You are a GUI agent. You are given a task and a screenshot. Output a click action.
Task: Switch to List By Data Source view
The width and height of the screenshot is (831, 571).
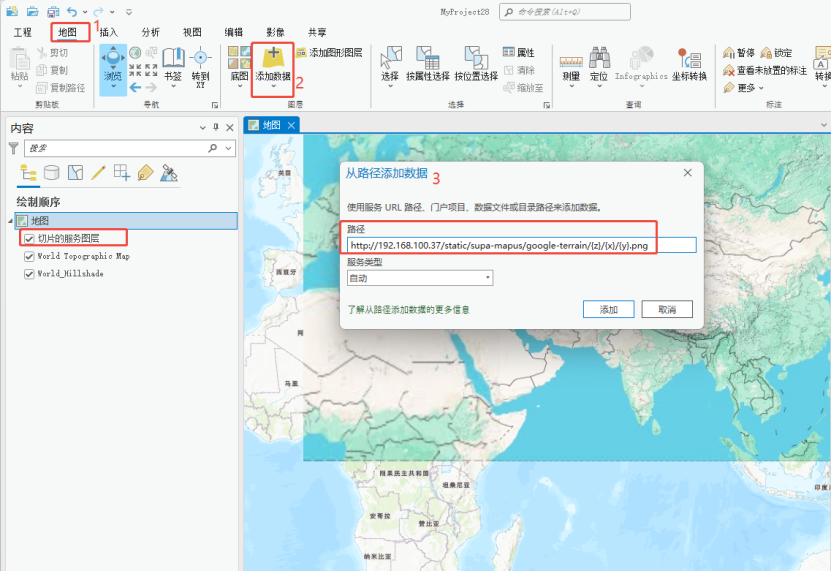50,173
